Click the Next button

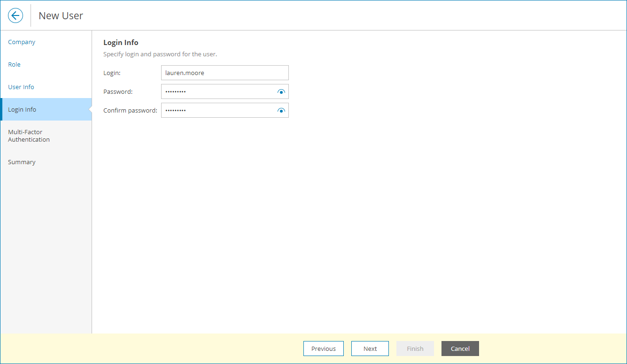(370, 349)
